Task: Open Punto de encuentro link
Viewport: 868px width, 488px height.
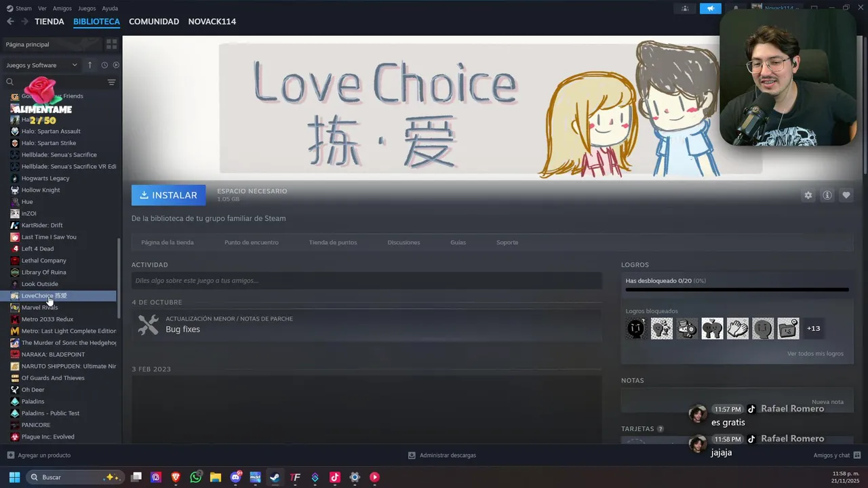Action: [252, 243]
